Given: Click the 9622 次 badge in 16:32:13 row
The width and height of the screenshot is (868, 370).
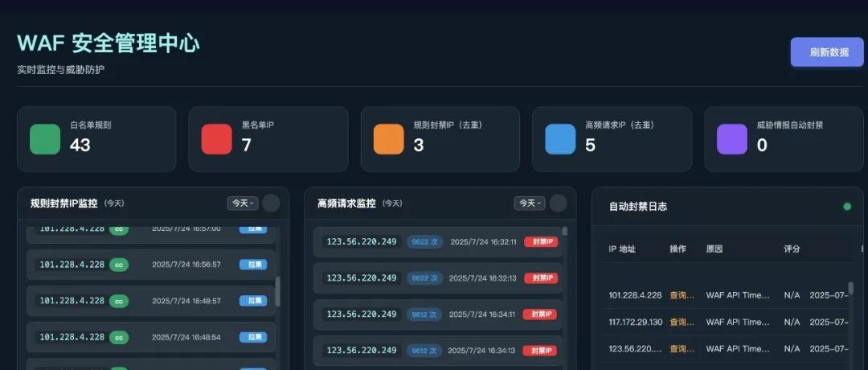Looking at the screenshot, I should 424,278.
